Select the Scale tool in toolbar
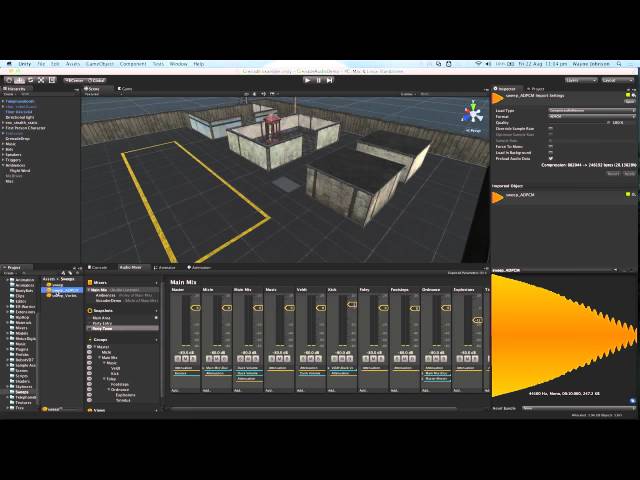The height and width of the screenshot is (480, 640). pos(41,80)
